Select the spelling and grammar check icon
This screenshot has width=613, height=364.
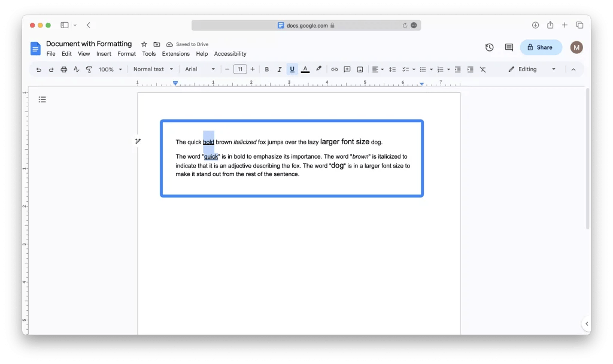77,69
